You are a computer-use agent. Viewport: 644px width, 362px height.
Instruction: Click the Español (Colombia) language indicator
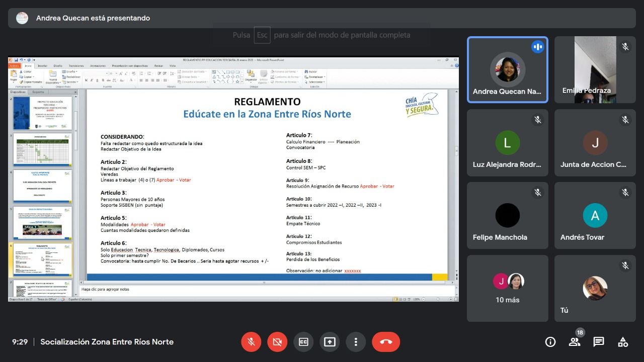(80, 299)
